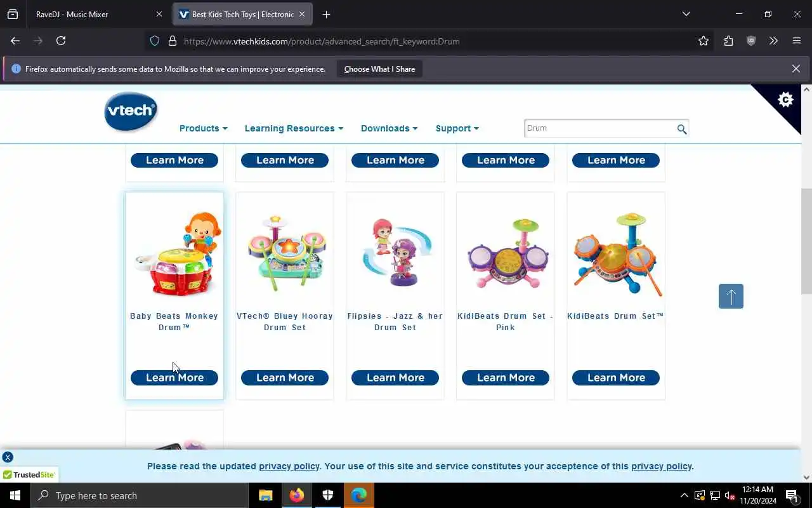This screenshot has width=812, height=508.
Task: Open the pink KidiBeats Drum Set image
Action: point(507,254)
